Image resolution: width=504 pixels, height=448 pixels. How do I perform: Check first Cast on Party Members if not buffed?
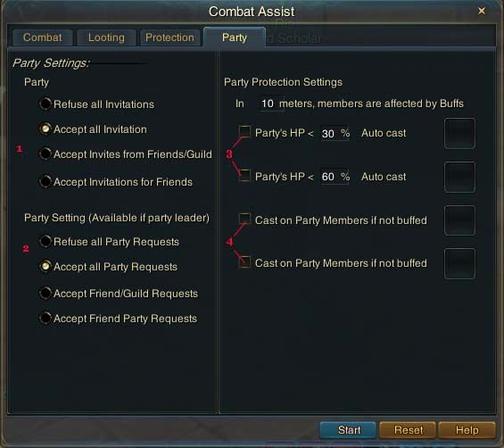click(244, 219)
